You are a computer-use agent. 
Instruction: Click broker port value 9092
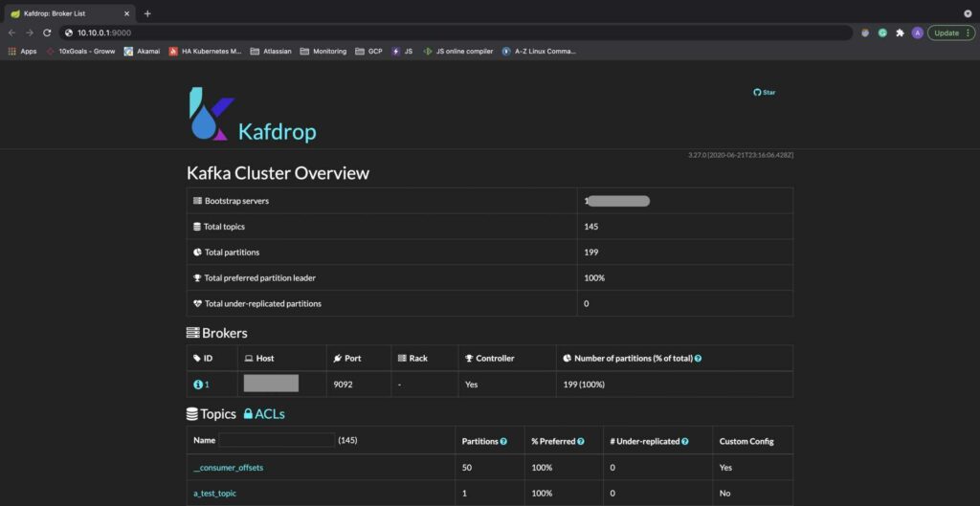point(344,385)
